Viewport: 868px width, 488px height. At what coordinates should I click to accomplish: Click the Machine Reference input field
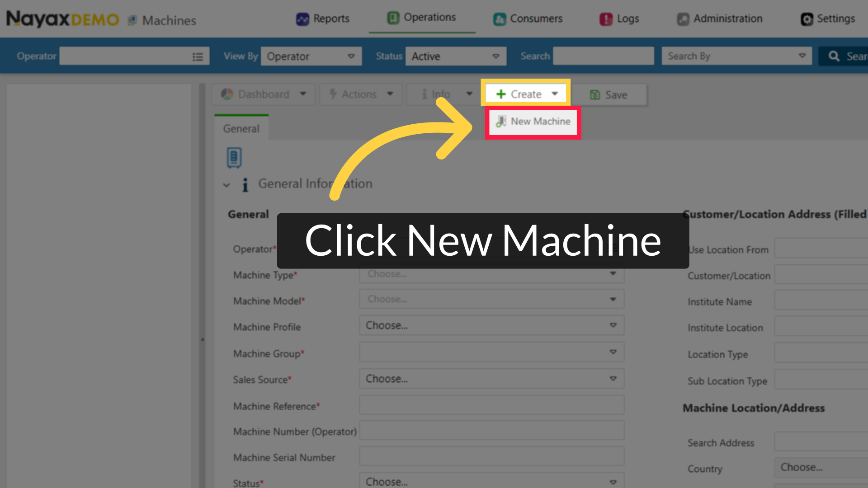coord(491,405)
